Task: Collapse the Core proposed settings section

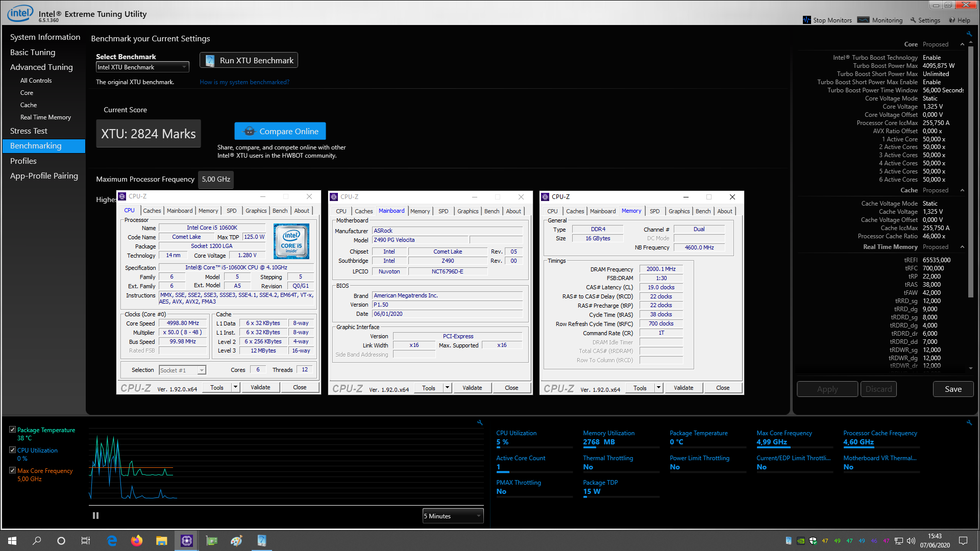Action: tap(963, 44)
